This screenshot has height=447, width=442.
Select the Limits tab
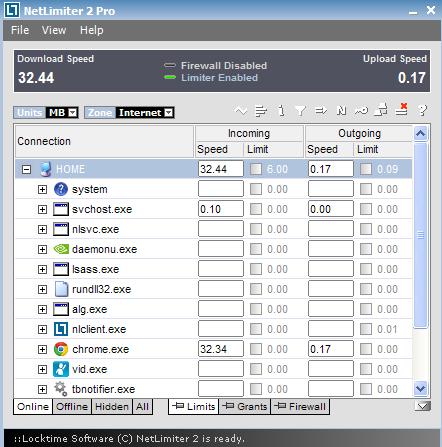click(x=193, y=407)
